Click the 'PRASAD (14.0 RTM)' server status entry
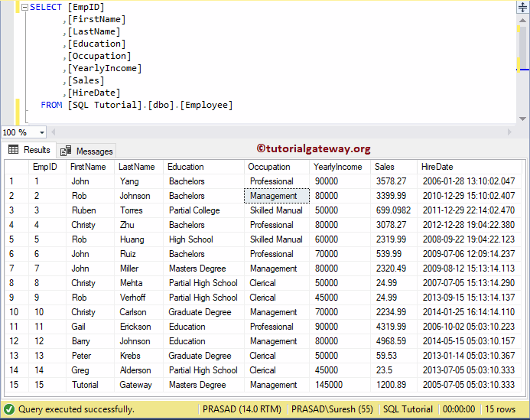 coord(242,409)
